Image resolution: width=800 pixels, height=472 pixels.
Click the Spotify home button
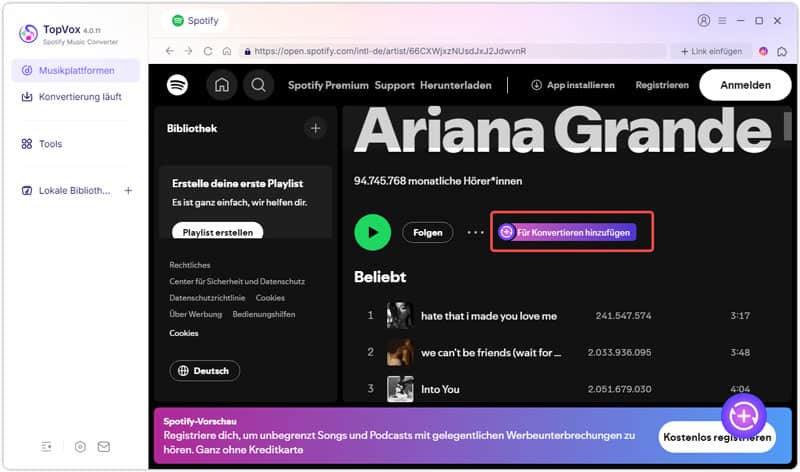pyautogui.click(x=222, y=85)
